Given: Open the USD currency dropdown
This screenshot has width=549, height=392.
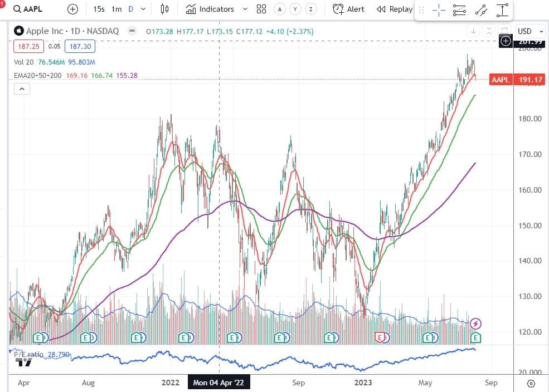Looking at the screenshot, I should click(x=530, y=31).
